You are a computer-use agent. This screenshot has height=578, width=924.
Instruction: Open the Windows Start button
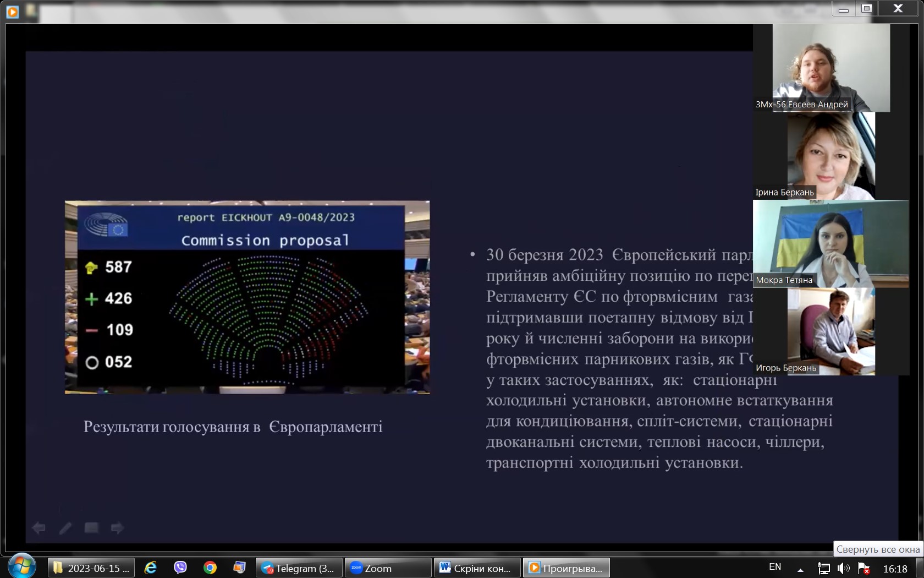pos(22,566)
